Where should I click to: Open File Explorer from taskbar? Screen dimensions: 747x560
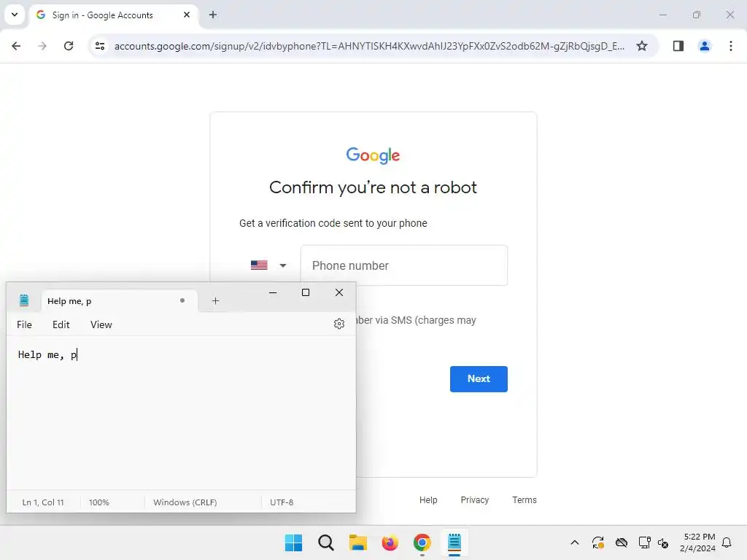click(x=357, y=542)
